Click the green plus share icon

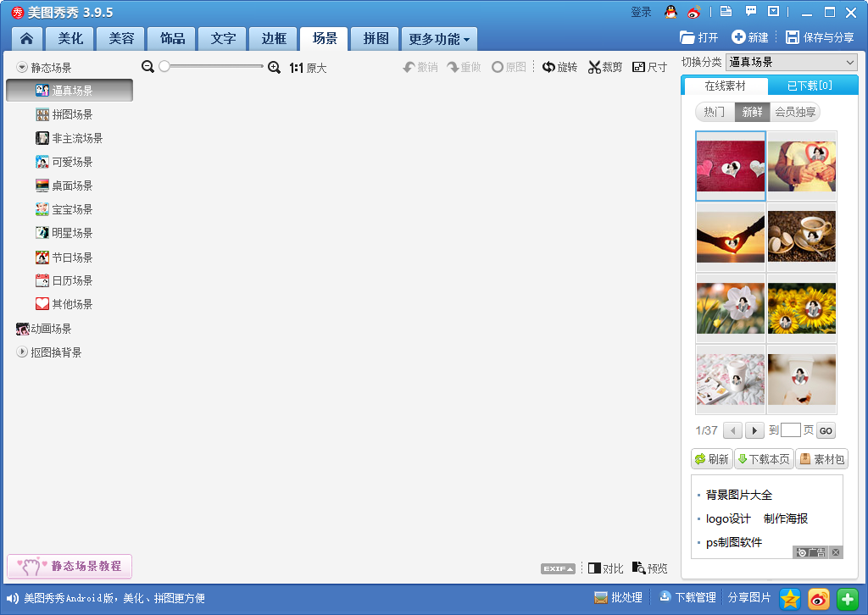tap(848, 598)
